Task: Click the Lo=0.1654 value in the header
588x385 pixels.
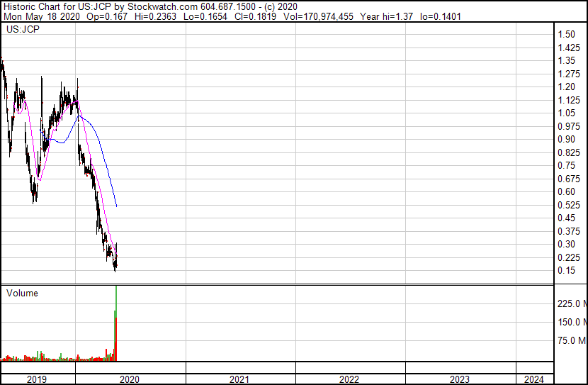Action: pos(205,16)
